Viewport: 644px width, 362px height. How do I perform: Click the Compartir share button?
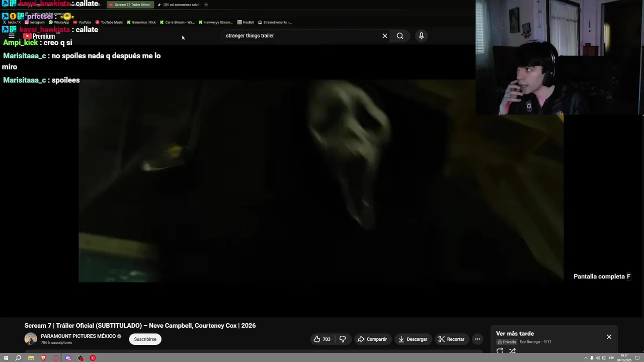coord(372,339)
